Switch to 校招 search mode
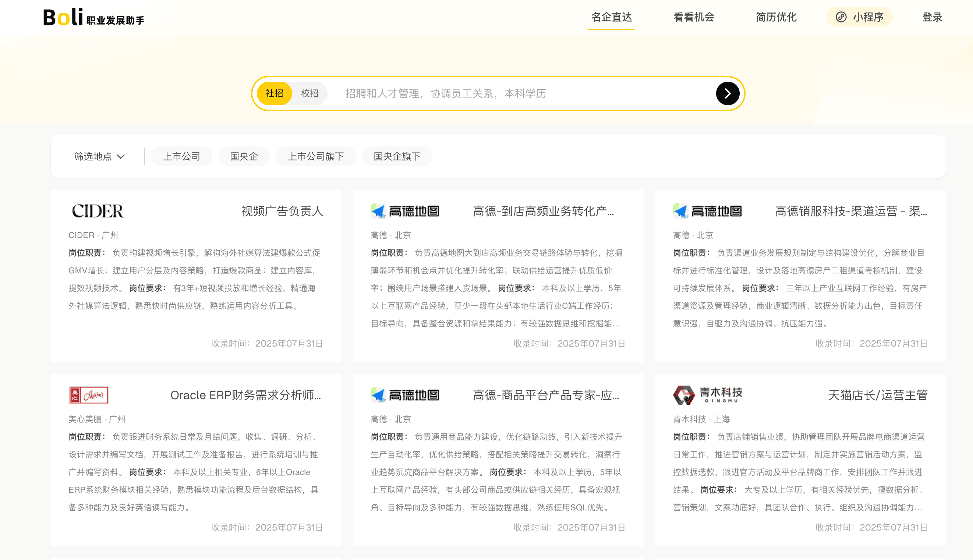 309,93
